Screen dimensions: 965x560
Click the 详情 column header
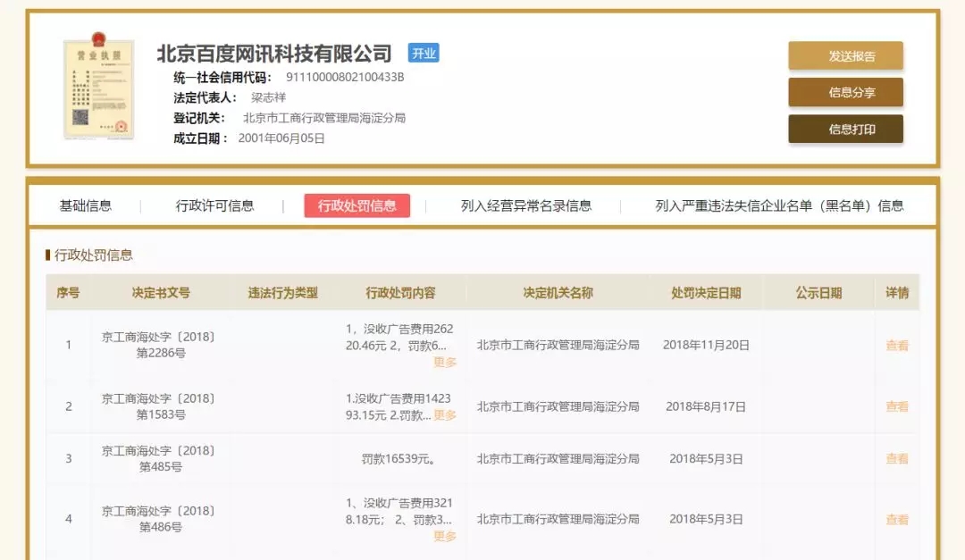click(x=897, y=293)
